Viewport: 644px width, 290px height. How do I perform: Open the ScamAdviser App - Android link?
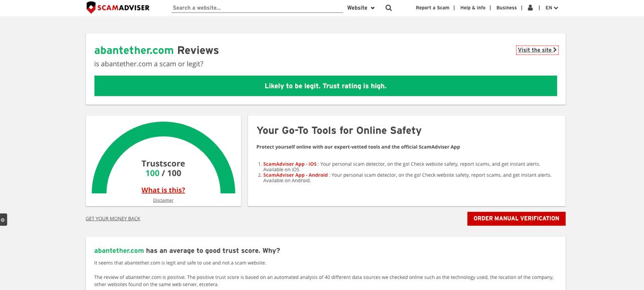tap(295, 175)
